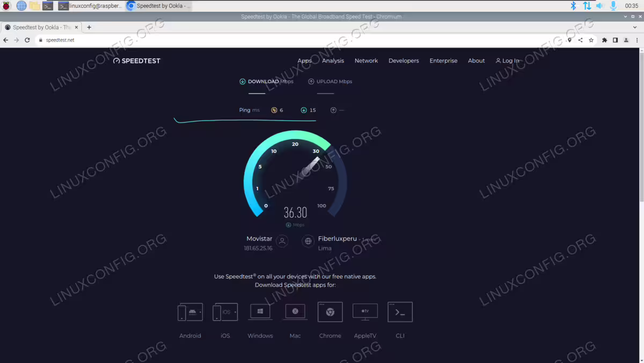Click the Ping ms label
644x363 pixels.
click(x=249, y=110)
